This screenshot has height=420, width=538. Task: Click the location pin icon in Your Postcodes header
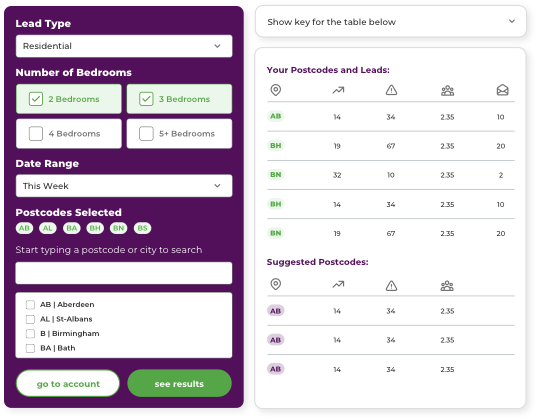276,90
